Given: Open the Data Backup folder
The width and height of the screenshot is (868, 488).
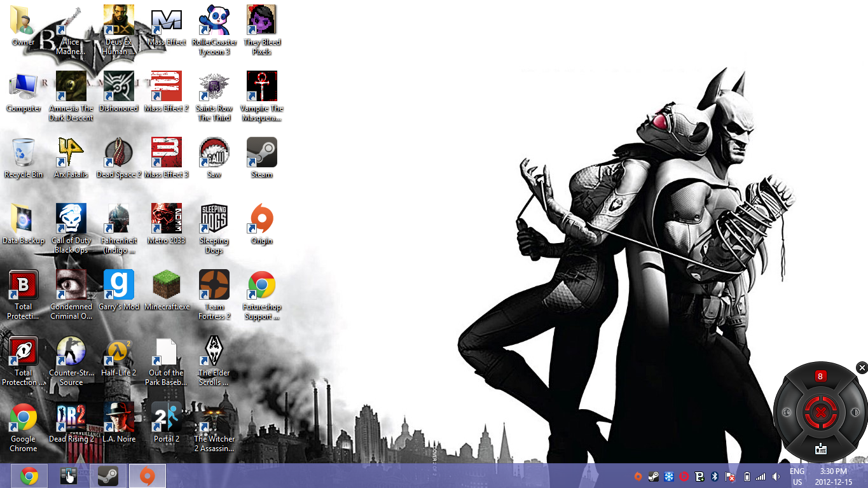Looking at the screenshot, I should click(x=24, y=225).
